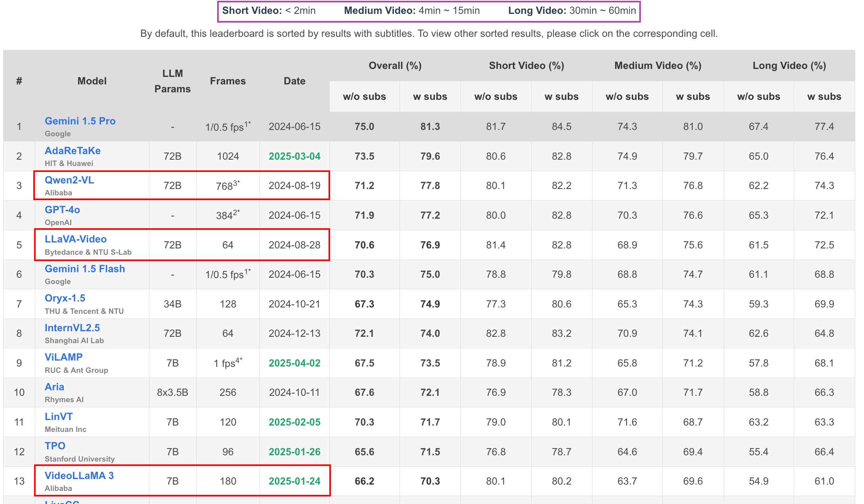864x504 pixels.
Task: Sort by Long Video w/o subs
Action: [759, 97]
